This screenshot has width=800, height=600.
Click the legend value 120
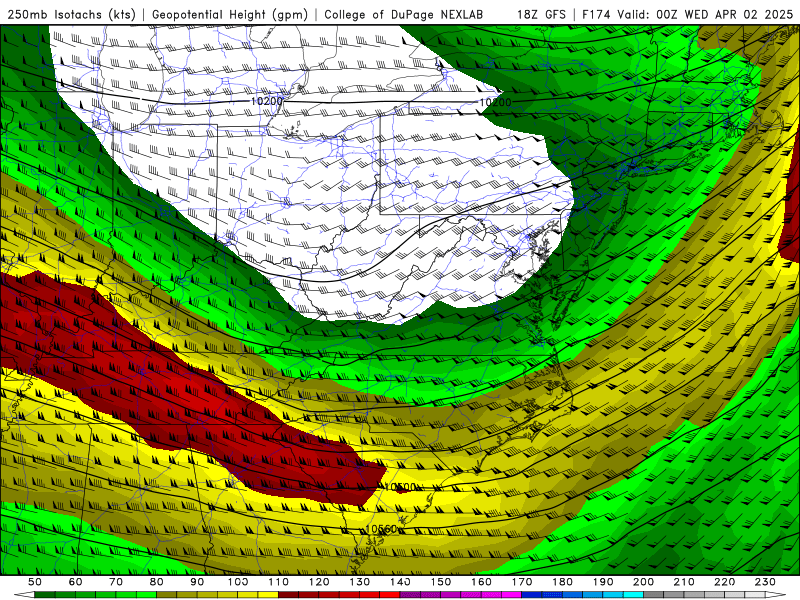click(319, 582)
